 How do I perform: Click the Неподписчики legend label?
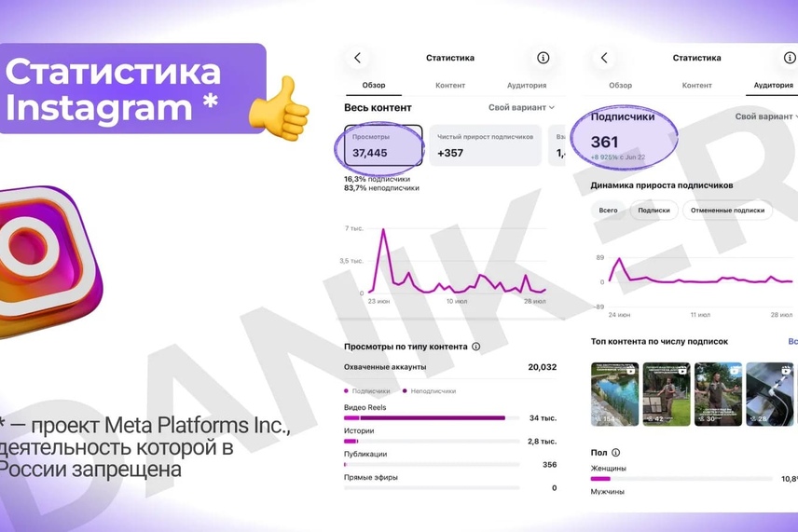pos(433,391)
